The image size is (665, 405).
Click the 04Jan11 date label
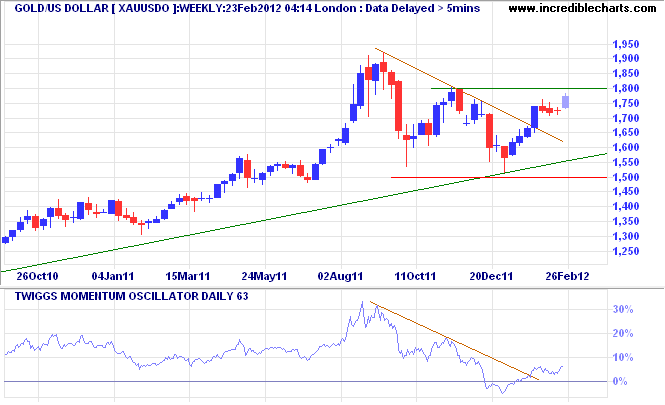113,277
